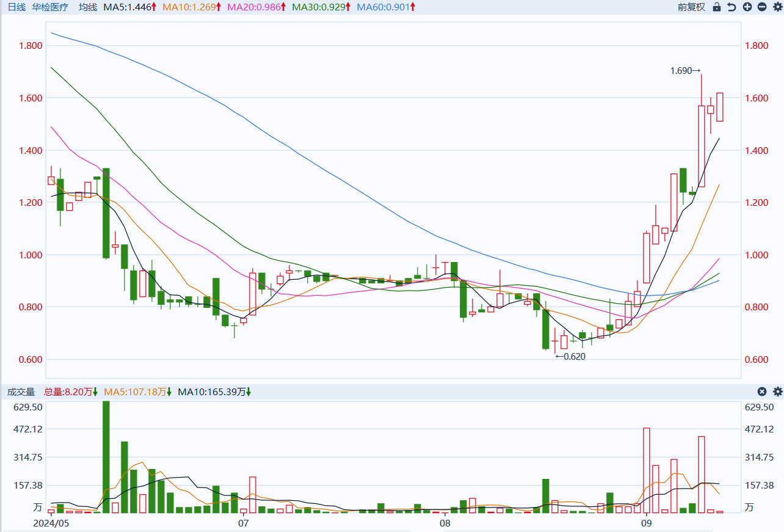The height and width of the screenshot is (532, 784).
Task: Click the 09 month marker on the time axis
Action: pos(647,523)
